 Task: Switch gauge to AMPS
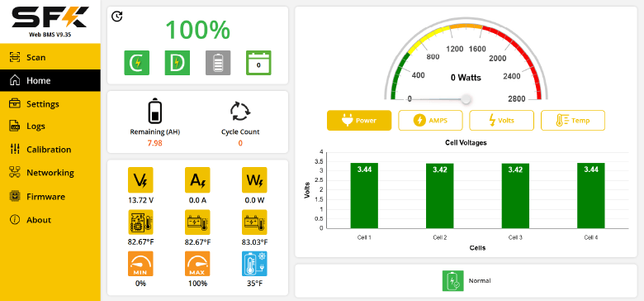[430, 121]
